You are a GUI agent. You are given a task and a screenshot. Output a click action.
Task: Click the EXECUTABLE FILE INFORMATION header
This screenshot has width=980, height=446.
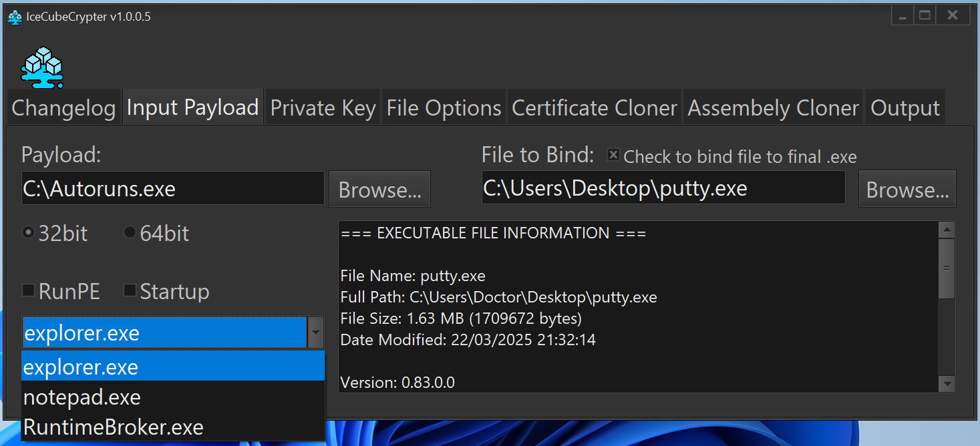click(493, 233)
